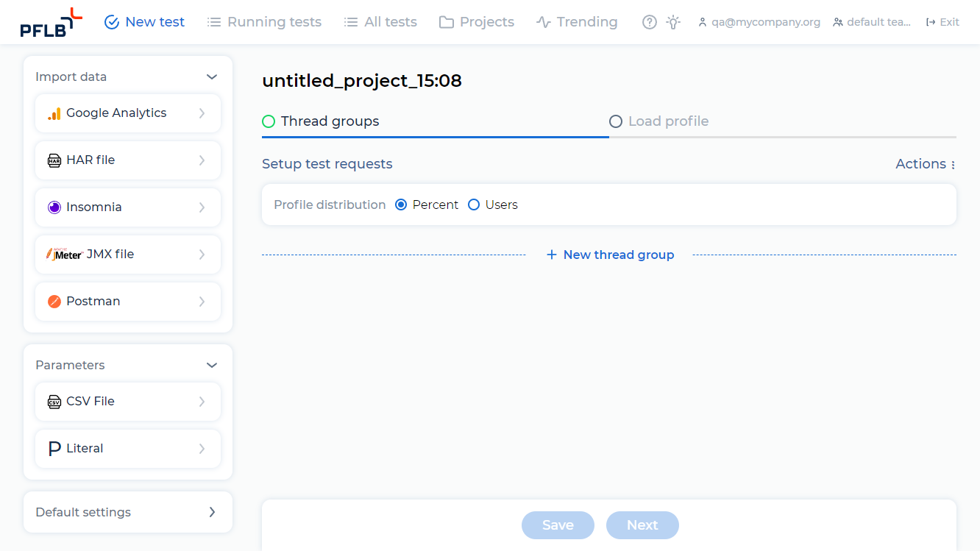Image resolution: width=980 pixels, height=551 pixels.
Task: Expand the HAR file row chevron
Action: 202,160
